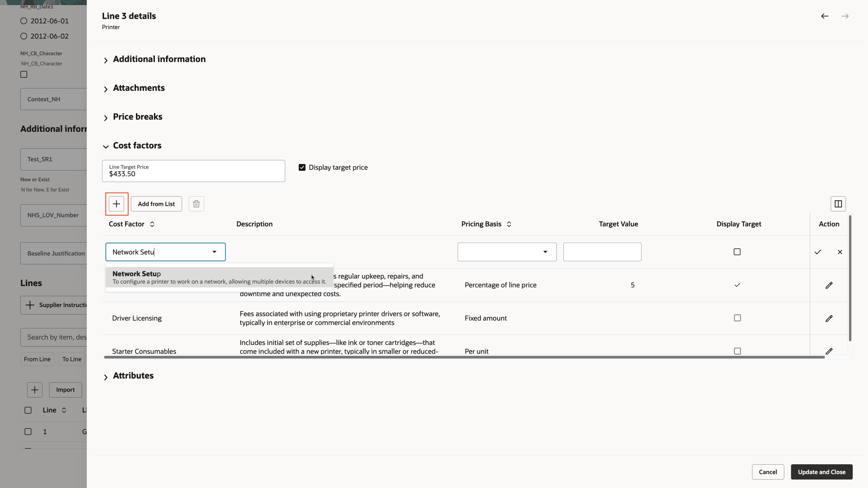The height and width of the screenshot is (488, 868).
Task: Click the Add from List button
Action: click(156, 204)
